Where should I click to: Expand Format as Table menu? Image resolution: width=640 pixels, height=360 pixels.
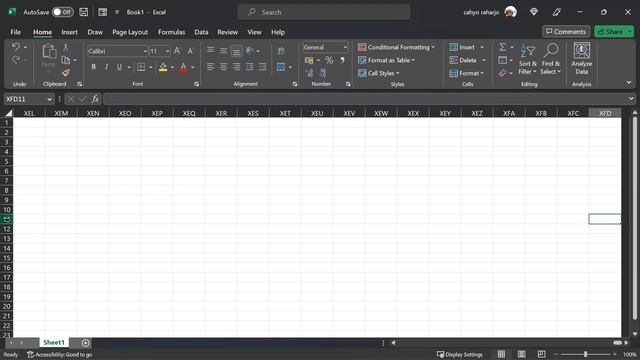[386, 60]
